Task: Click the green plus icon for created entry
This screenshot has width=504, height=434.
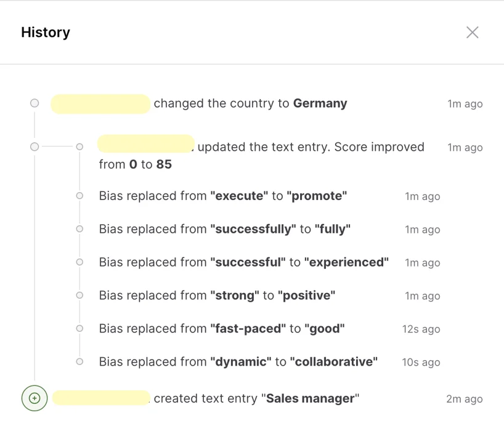Action: (x=35, y=398)
